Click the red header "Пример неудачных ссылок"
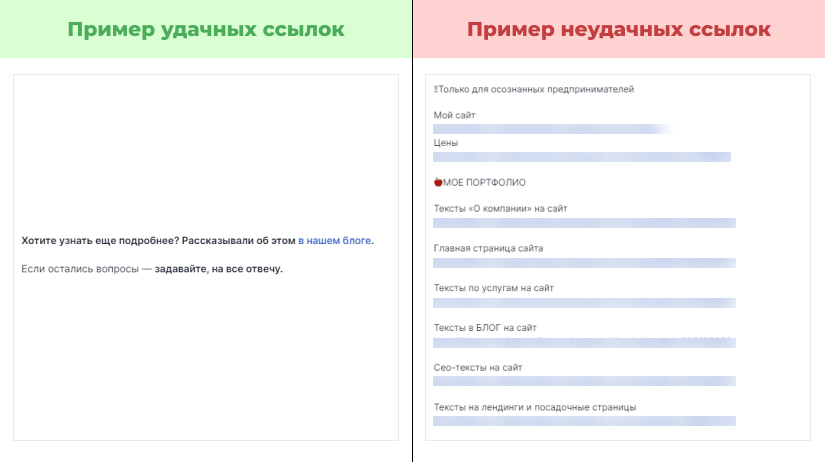 point(619,29)
